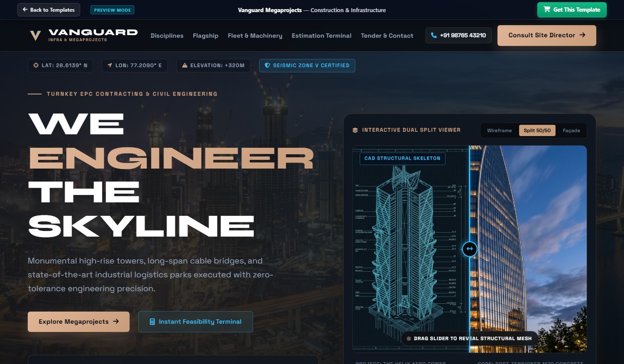Navigate to Estimation Terminal

click(x=322, y=36)
